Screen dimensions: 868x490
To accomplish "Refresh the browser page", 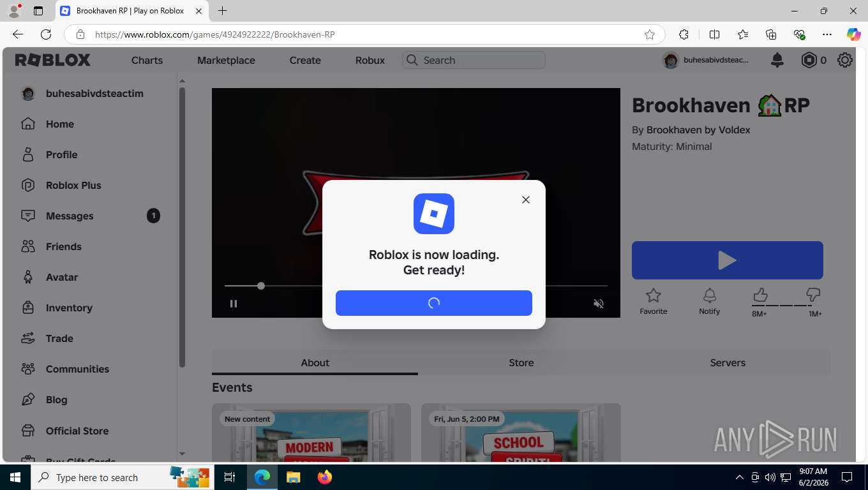I will (x=46, y=34).
